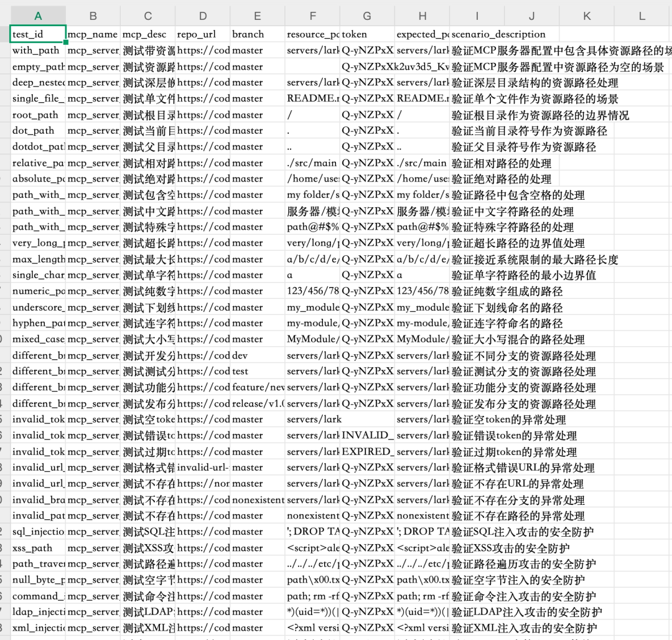Click the 'my folder' resource path cell
672x640 pixels.
pos(312,195)
